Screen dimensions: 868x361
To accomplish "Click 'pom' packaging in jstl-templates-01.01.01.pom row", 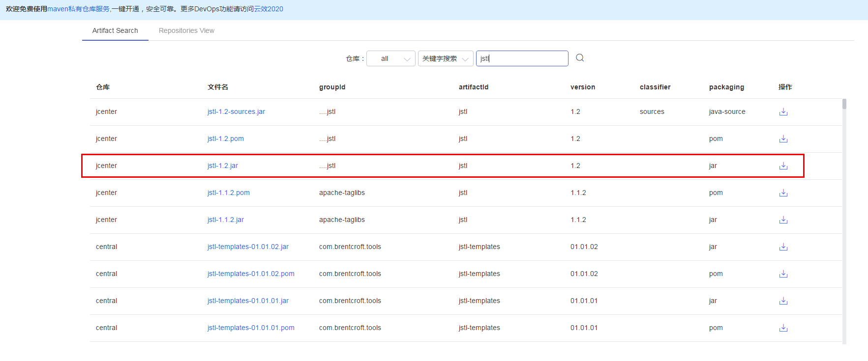I will (x=716, y=328).
